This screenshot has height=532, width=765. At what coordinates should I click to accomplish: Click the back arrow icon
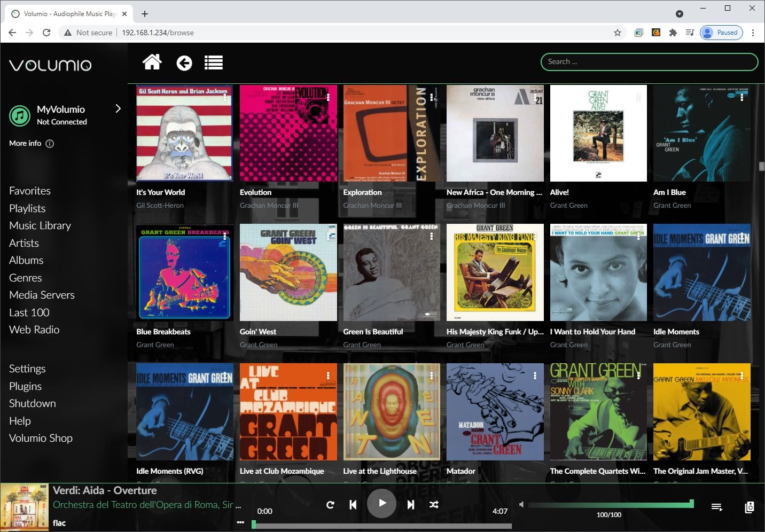pos(184,63)
